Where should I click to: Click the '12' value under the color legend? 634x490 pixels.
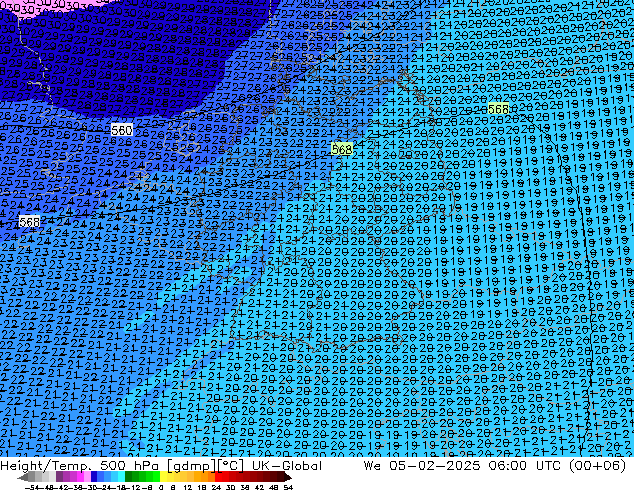point(187,487)
